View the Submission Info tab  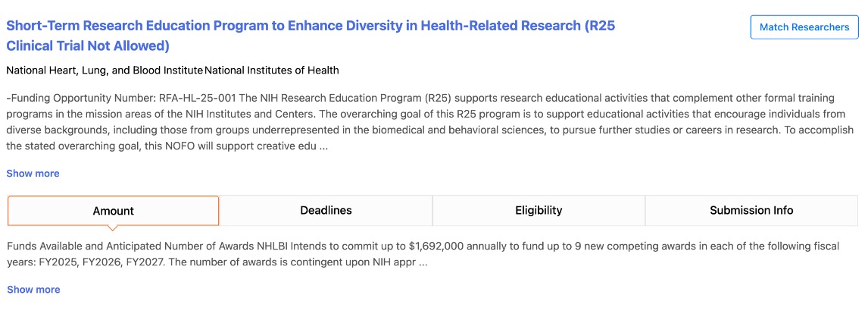[x=752, y=211]
